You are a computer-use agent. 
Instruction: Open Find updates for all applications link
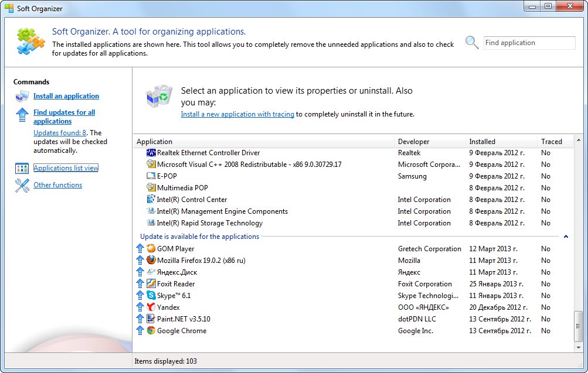[x=64, y=117]
